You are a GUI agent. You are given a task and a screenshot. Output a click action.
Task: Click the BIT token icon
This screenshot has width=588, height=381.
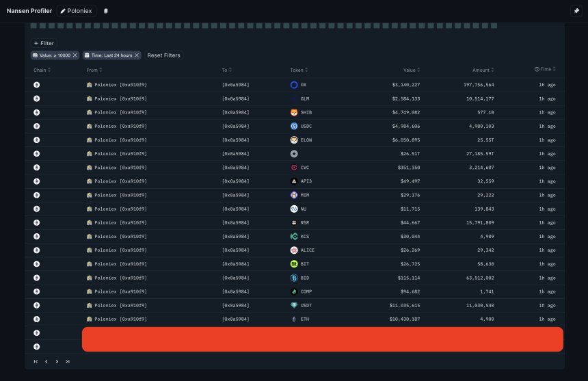[294, 264]
